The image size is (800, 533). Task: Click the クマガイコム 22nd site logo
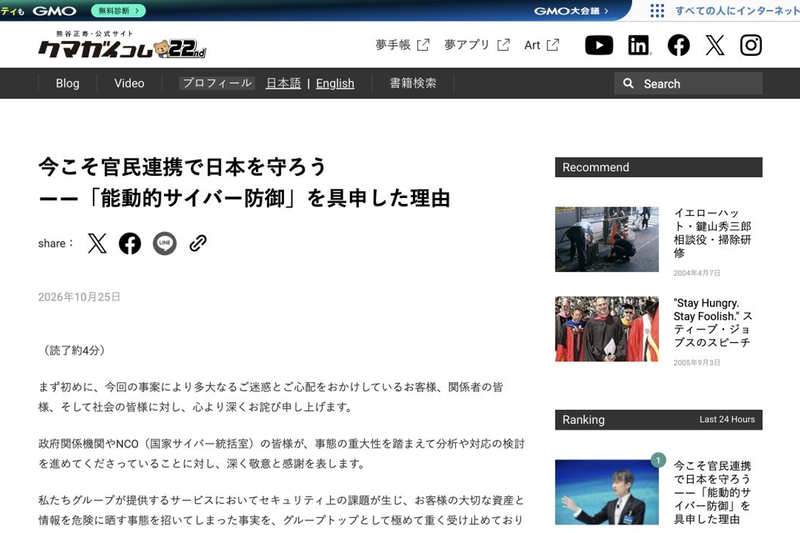point(122,44)
